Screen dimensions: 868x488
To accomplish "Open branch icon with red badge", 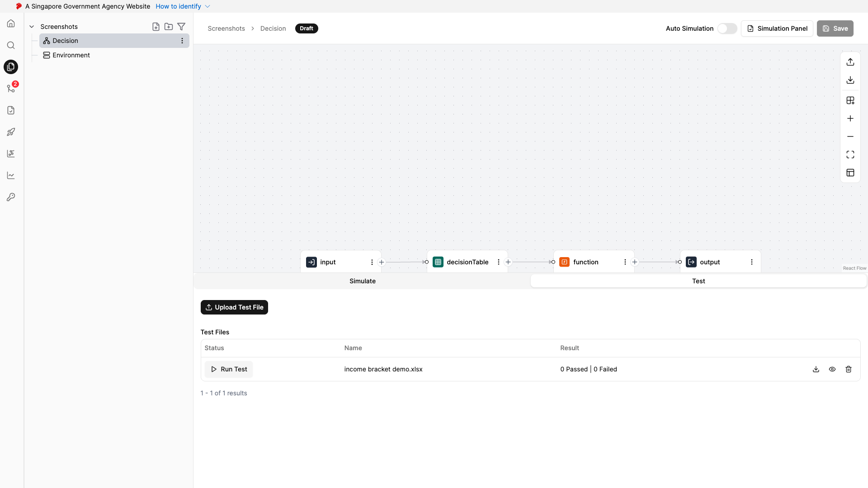I will pos(11,89).
